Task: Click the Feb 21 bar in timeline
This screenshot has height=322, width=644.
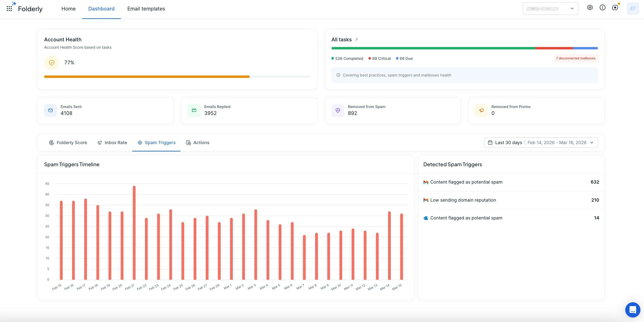Action: 134,233
